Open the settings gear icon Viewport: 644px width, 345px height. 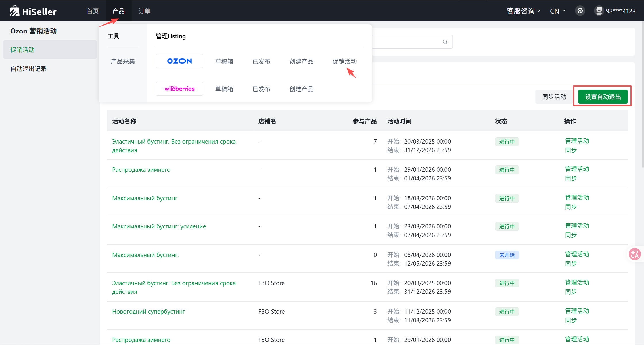coord(580,11)
